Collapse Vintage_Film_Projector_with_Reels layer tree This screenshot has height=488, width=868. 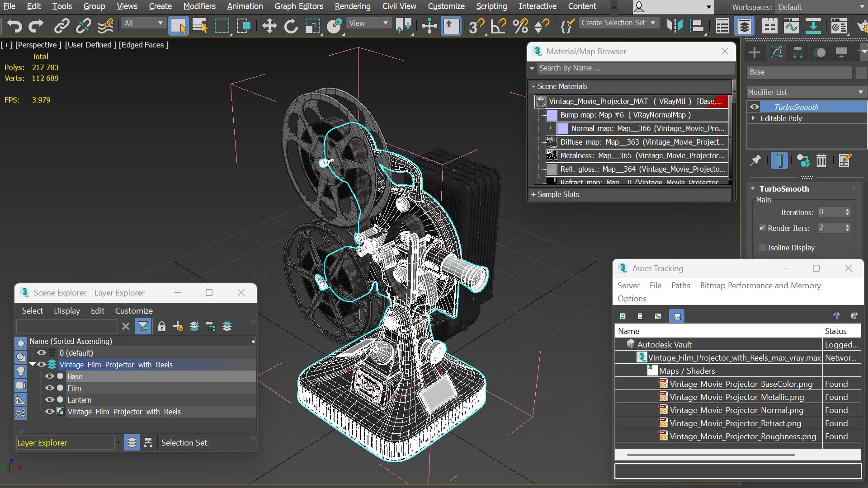click(x=32, y=364)
